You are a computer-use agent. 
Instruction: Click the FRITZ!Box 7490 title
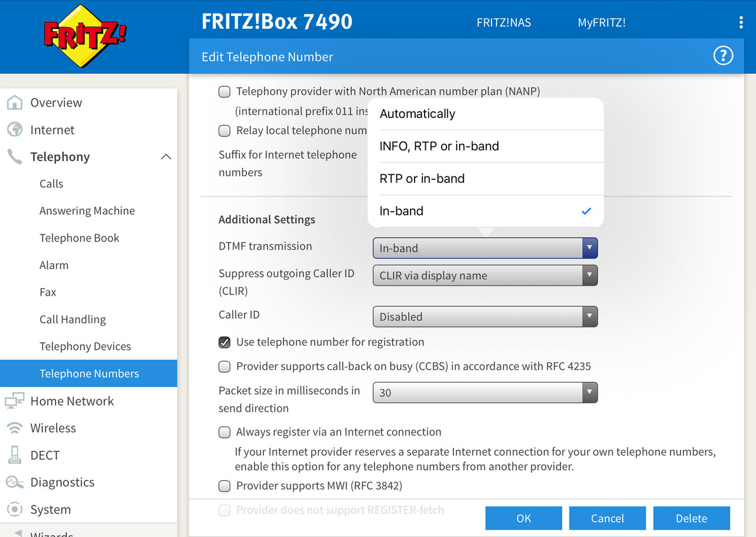pos(277,22)
